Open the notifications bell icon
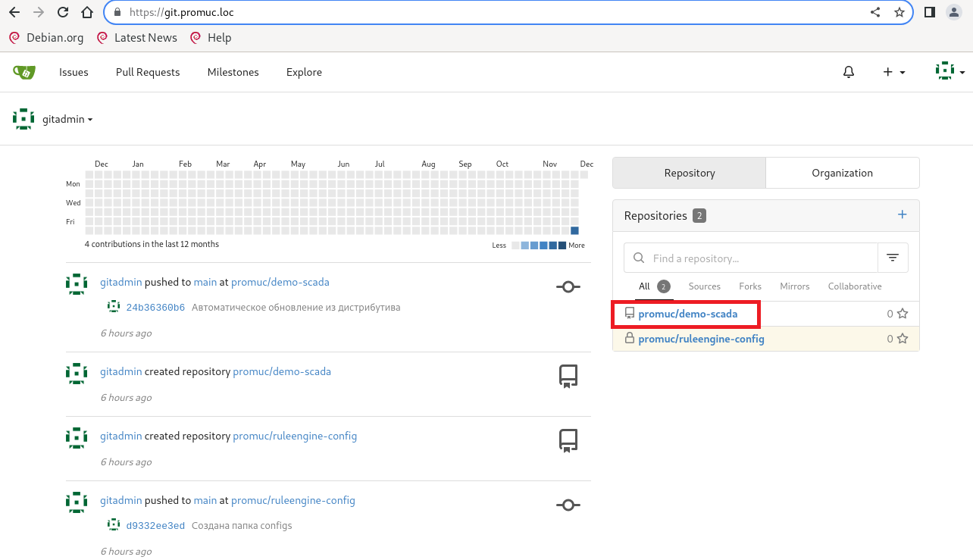Image resolution: width=973 pixels, height=560 pixels. point(849,72)
